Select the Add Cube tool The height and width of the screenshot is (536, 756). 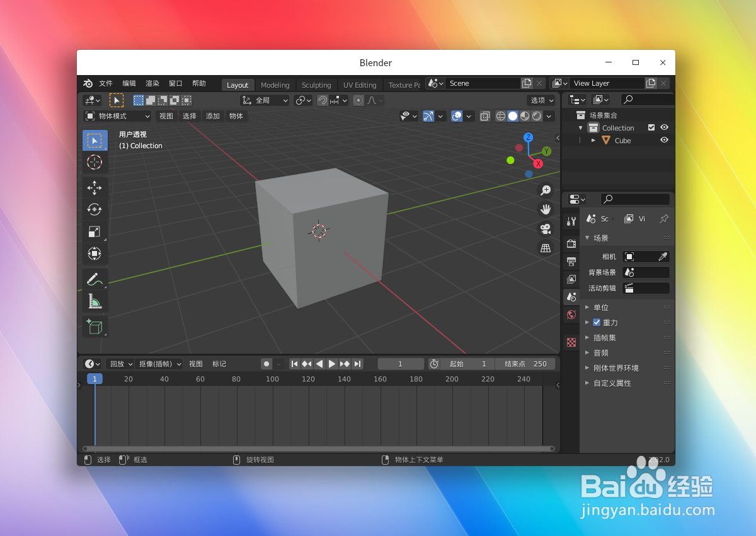tap(94, 327)
